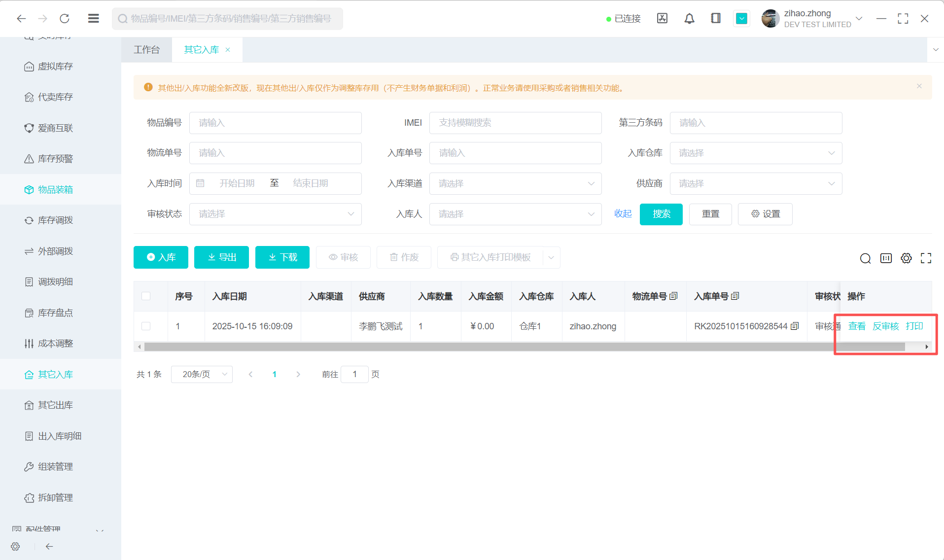Click the notification bell icon

(689, 19)
